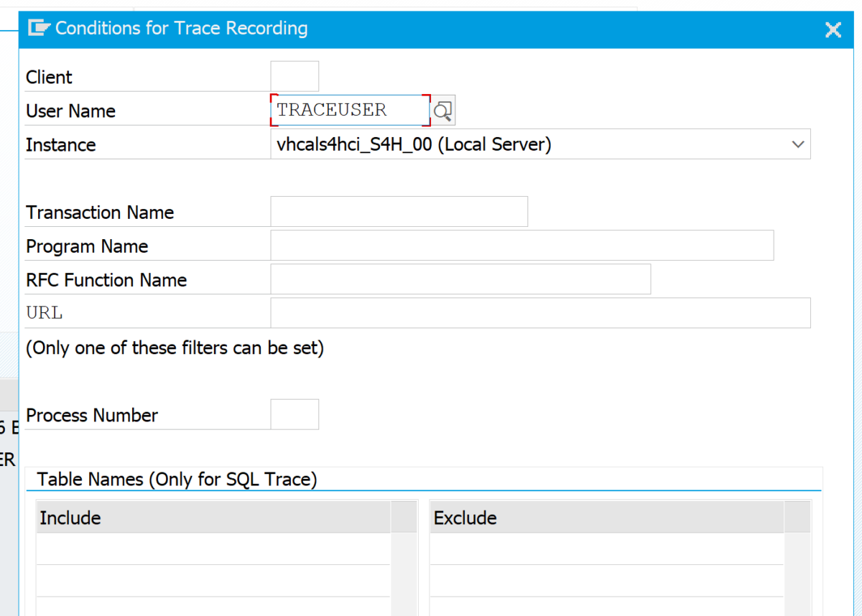Expand the instance list showing vhcals4hci_S4H_00
The image size is (862, 616).
coord(797,144)
